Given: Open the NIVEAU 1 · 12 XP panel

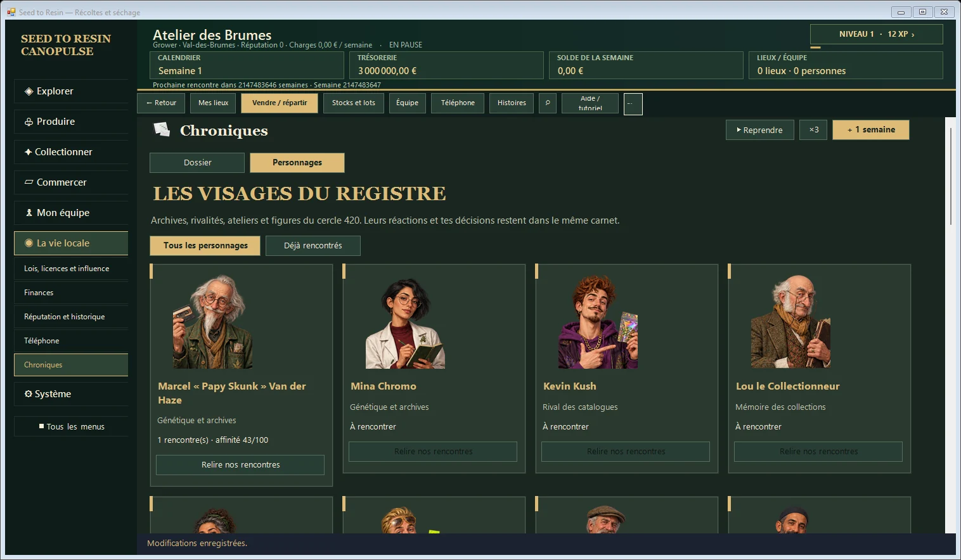Looking at the screenshot, I should pos(877,34).
